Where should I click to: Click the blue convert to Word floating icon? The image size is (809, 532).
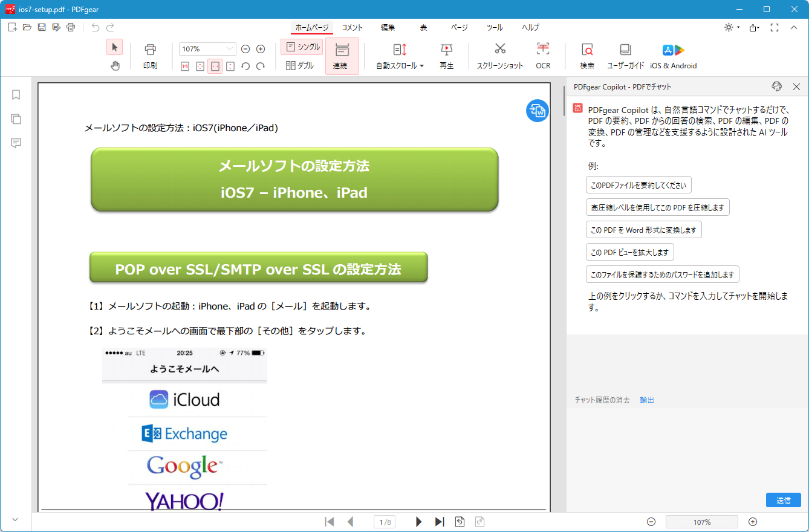pyautogui.click(x=537, y=111)
